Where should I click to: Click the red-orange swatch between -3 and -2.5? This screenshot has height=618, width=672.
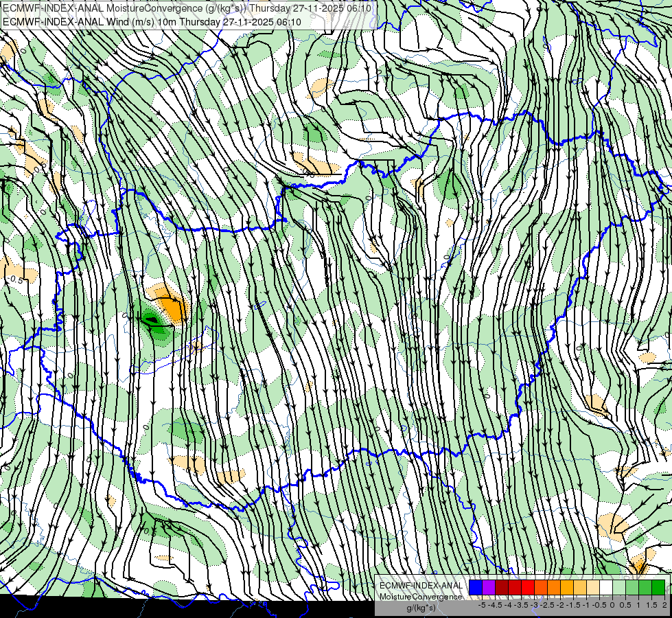(541, 587)
